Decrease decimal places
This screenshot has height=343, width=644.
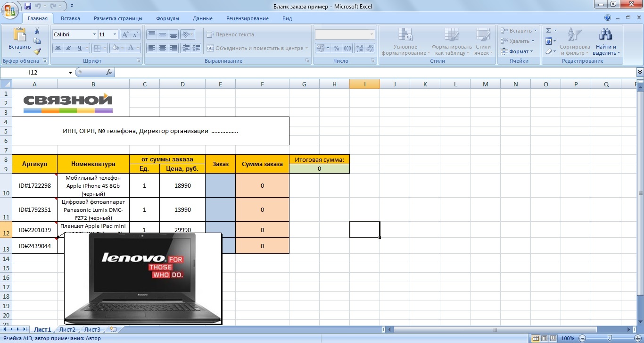(x=370, y=48)
